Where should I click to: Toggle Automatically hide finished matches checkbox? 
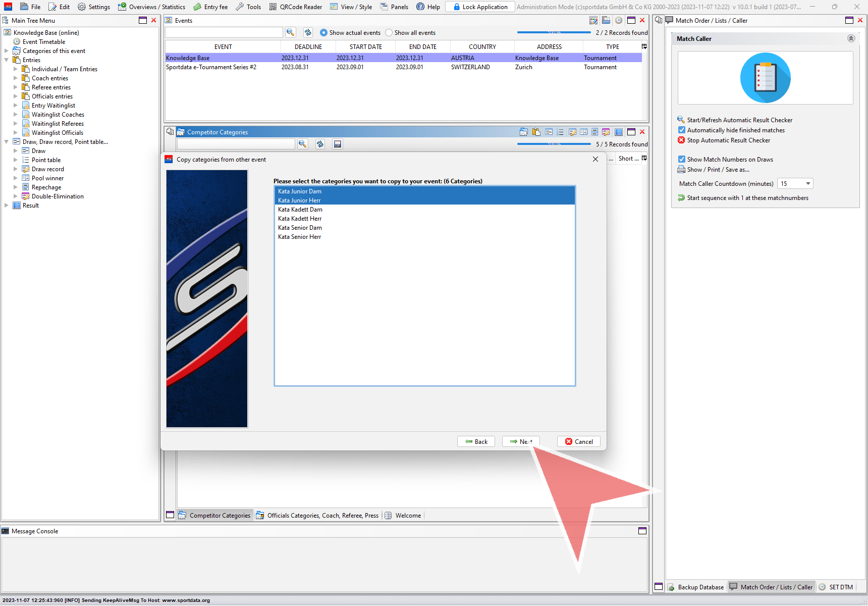point(682,130)
